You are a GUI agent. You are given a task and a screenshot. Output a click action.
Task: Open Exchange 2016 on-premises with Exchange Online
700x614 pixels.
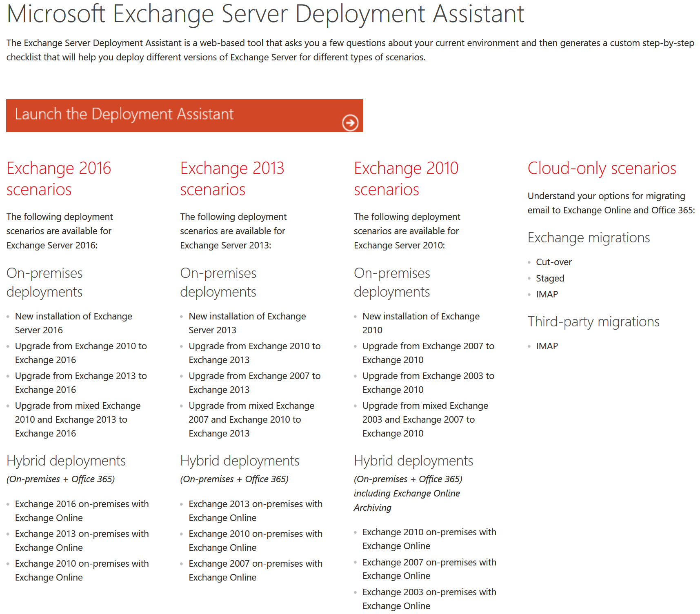(82, 511)
